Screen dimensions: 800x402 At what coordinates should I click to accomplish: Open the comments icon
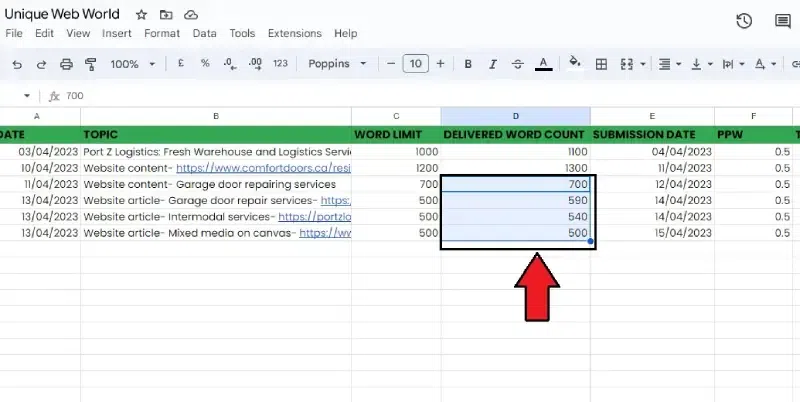[x=783, y=21]
